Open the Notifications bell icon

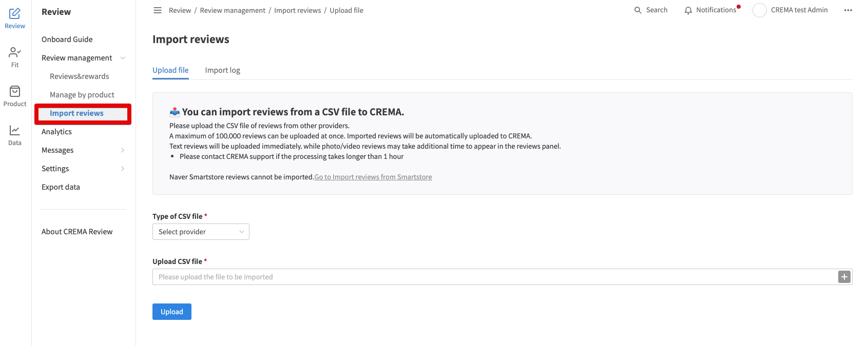[688, 10]
